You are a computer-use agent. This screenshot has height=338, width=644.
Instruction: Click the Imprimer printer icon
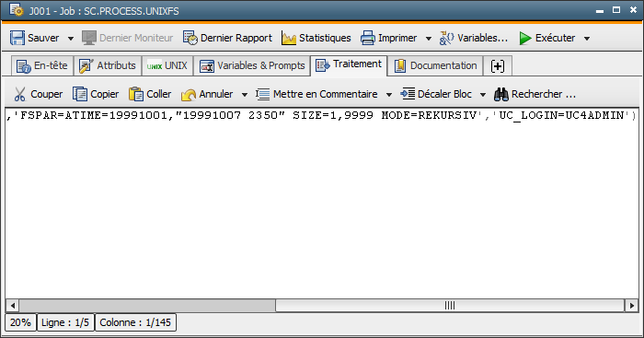click(368, 38)
